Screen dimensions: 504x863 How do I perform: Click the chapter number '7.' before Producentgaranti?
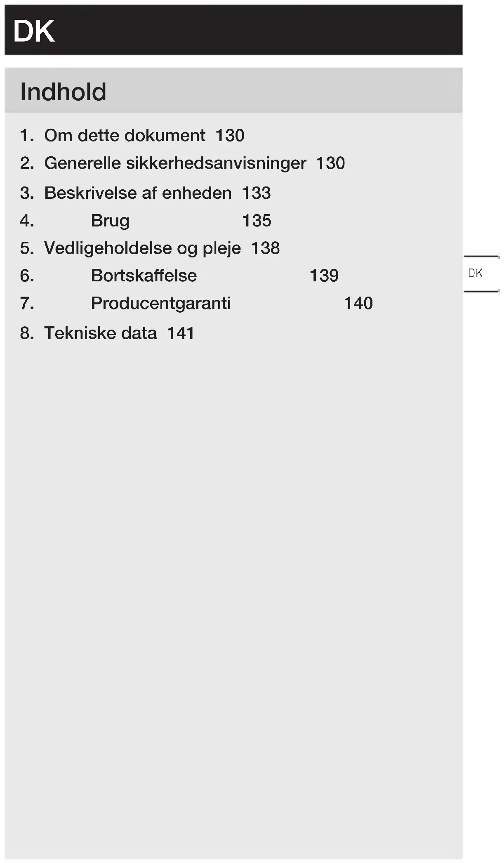tap(27, 303)
